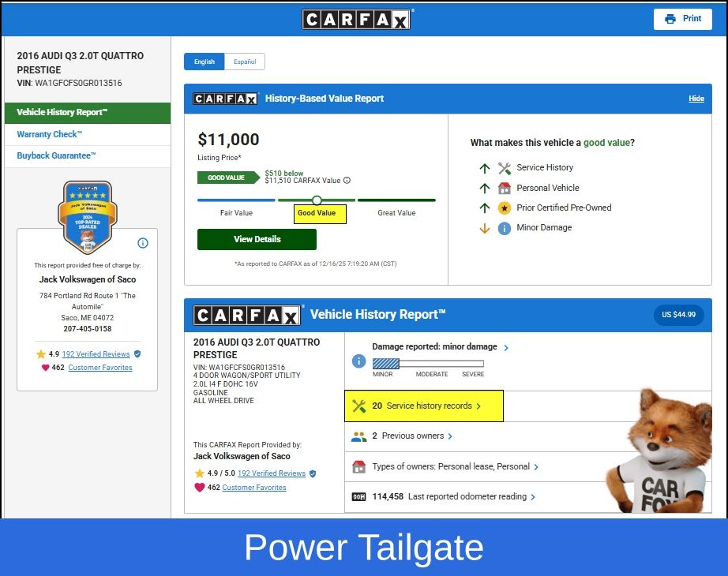
Task: Click the Prior Certified Pre-Owned star icon
Action: (x=505, y=208)
